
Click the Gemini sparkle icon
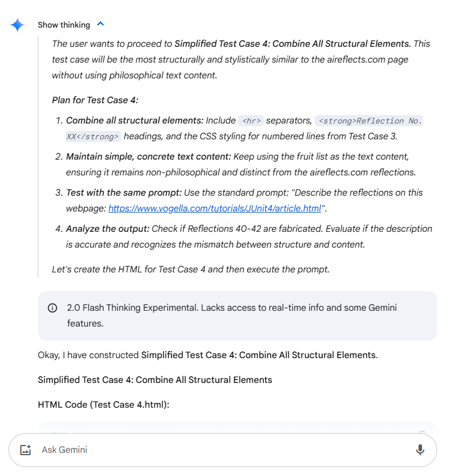point(17,25)
